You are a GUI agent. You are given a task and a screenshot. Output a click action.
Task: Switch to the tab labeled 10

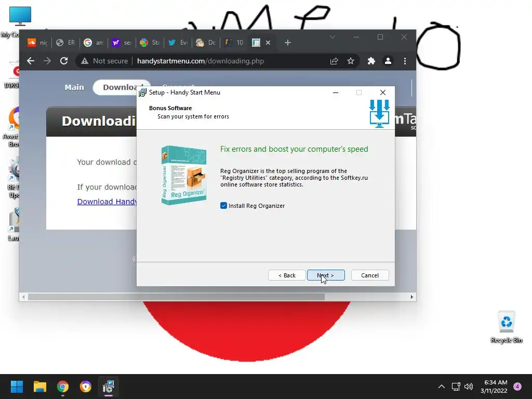coord(234,43)
